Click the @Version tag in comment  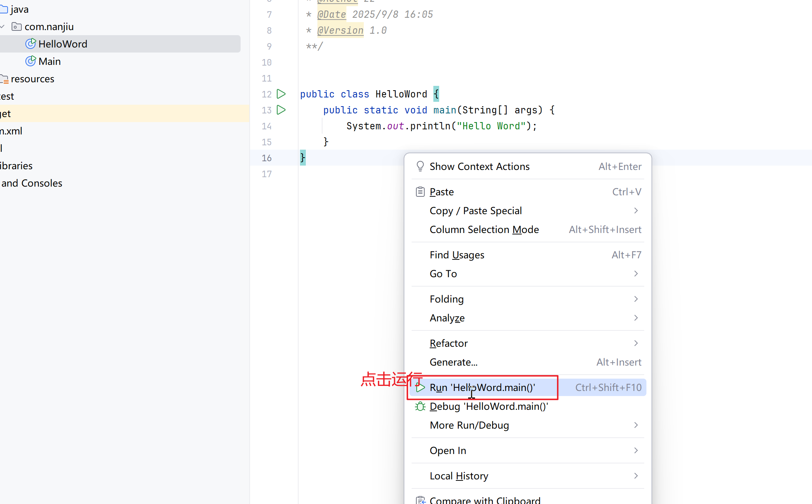pos(340,30)
